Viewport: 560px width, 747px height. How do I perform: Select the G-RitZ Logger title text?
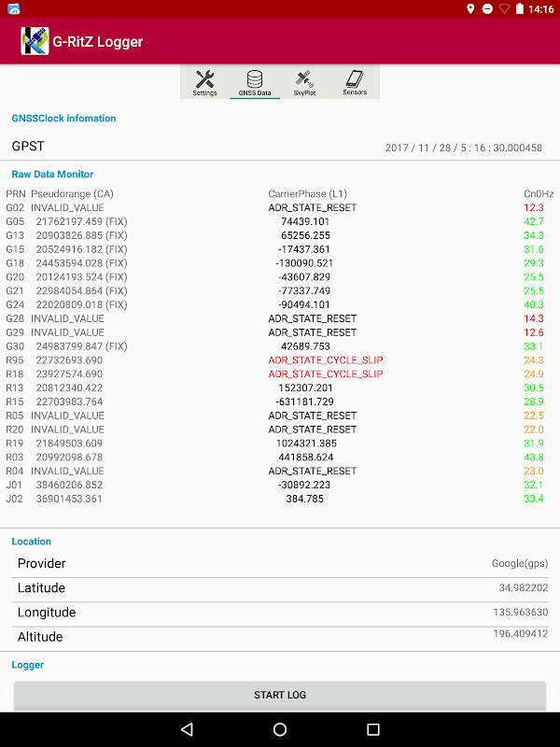98,42
